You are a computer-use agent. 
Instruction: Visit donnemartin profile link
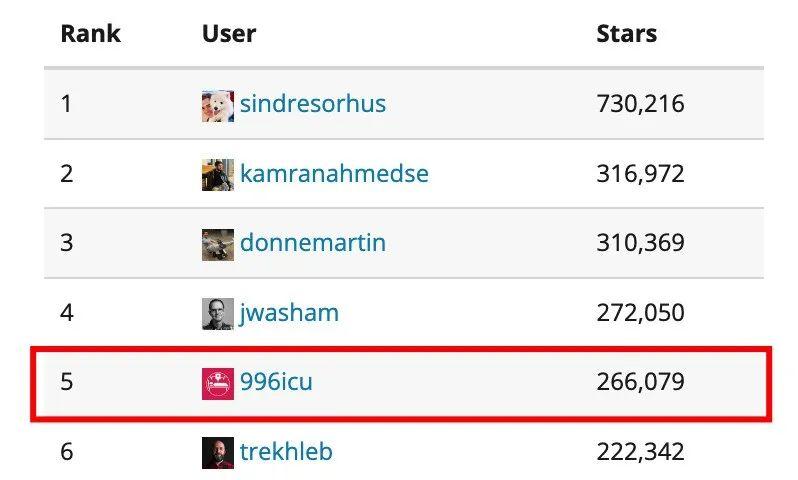(312, 243)
